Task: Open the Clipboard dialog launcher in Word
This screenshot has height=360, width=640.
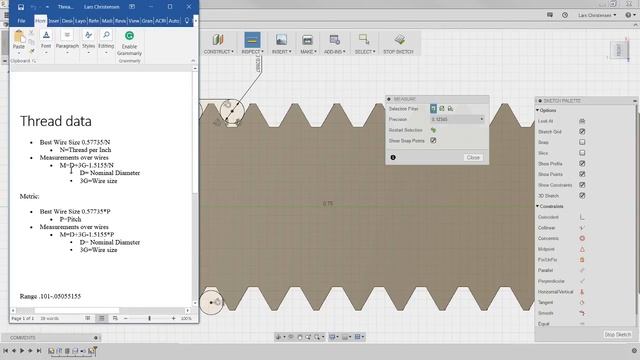Action: click(x=34, y=61)
